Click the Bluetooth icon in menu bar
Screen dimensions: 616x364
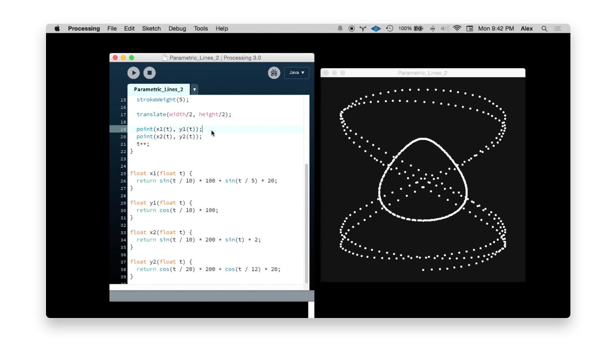(x=432, y=28)
